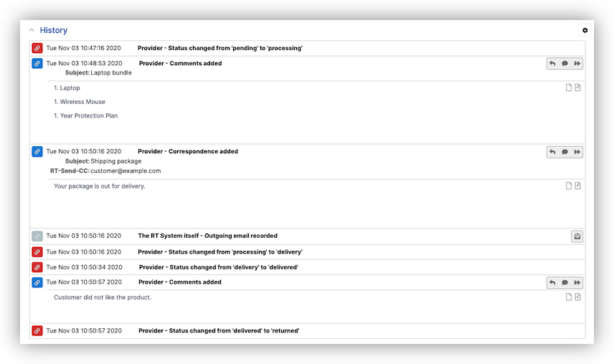Click red link icon for 'pending' to 'processing'
Viewport: 614px width, 364px height.
pyautogui.click(x=37, y=48)
